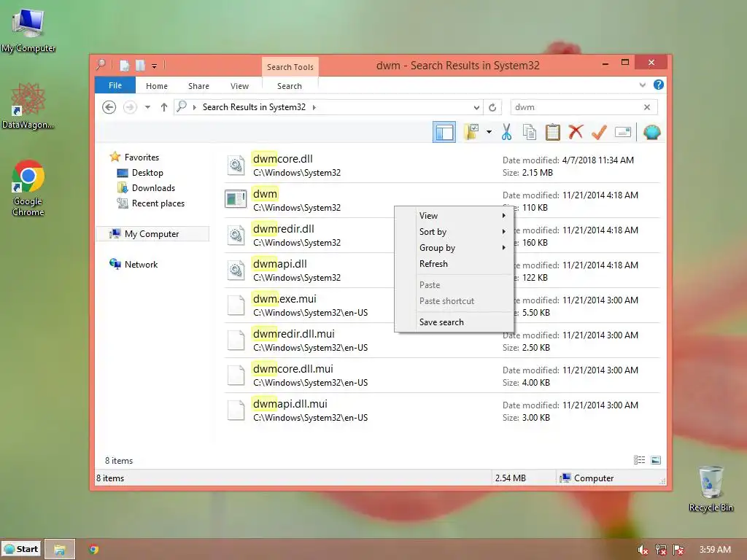
Task: Open the Search ribbon tab
Action: point(290,86)
